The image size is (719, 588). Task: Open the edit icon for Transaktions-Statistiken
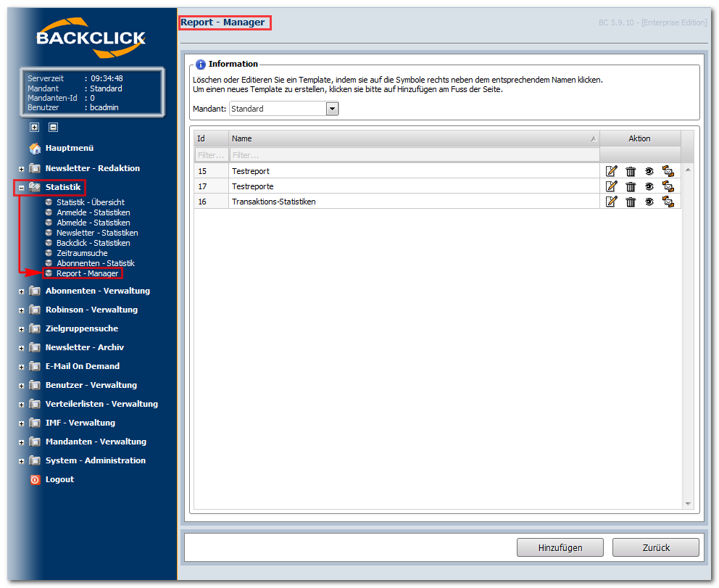click(611, 202)
